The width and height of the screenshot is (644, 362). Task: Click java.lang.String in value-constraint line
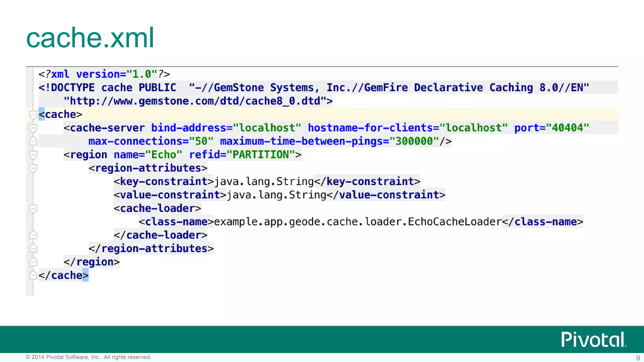coord(276,195)
